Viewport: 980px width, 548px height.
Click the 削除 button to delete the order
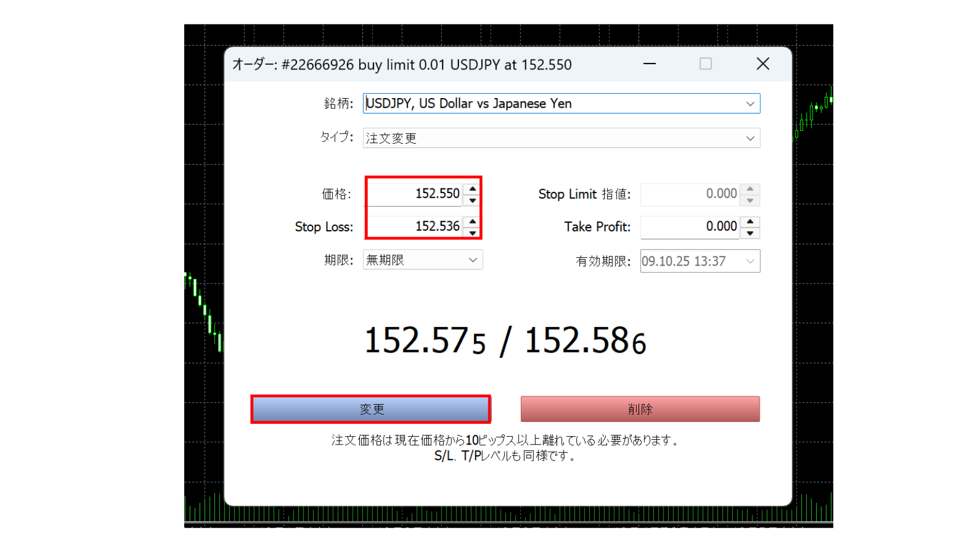point(640,409)
